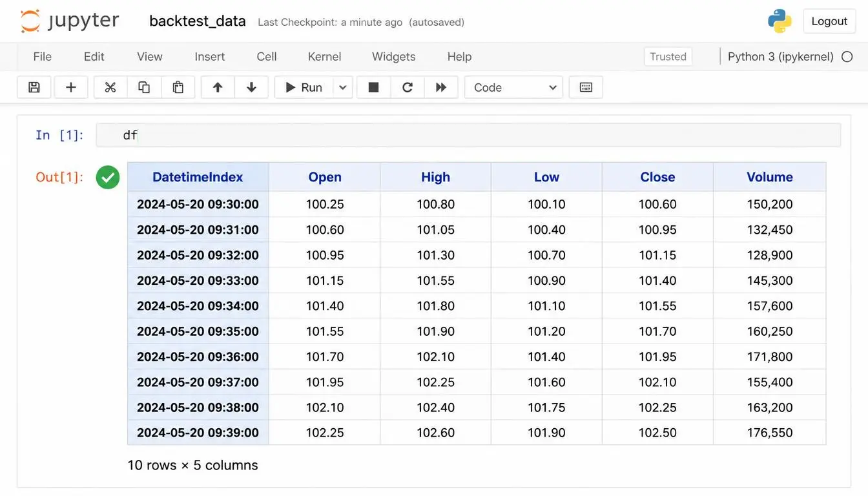Restart the kernel with the circular arrow icon
868x496 pixels.
(408, 87)
